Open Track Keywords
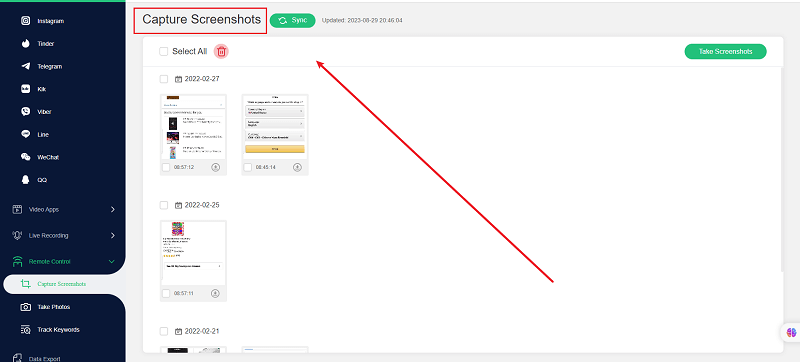The width and height of the screenshot is (800, 362). pyautogui.click(x=50, y=330)
